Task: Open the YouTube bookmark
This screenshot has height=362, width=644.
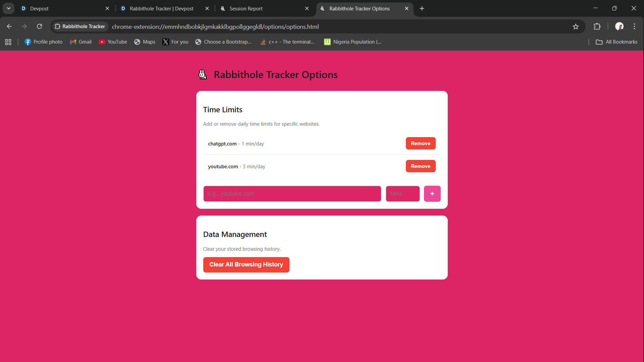Action: tap(113, 42)
